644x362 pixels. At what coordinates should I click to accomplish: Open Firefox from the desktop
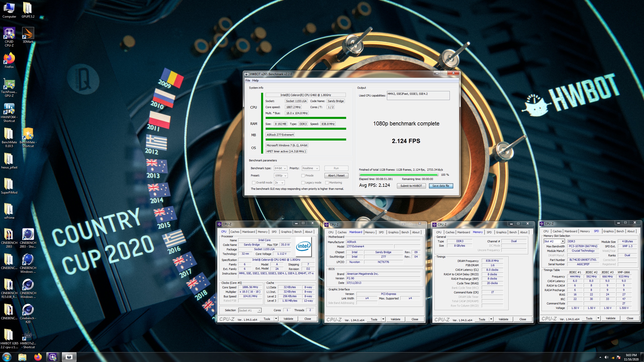9,60
